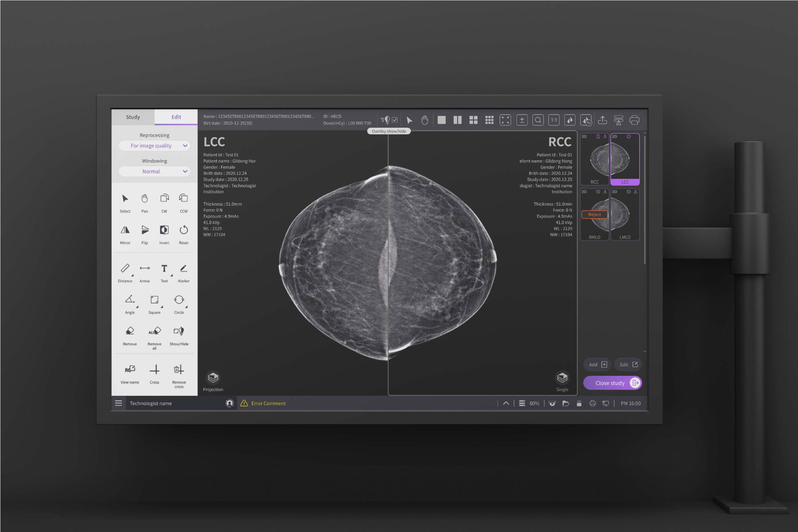Switch to 3x3 grid layout
798x532 pixels.
[x=489, y=120]
